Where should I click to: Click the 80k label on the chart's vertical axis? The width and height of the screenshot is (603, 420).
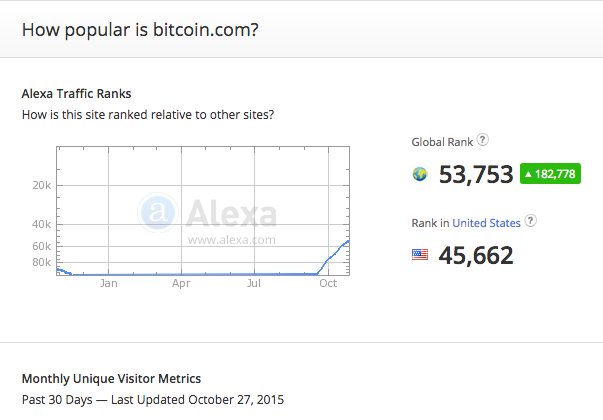pyautogui.click(x=42, y=262)
